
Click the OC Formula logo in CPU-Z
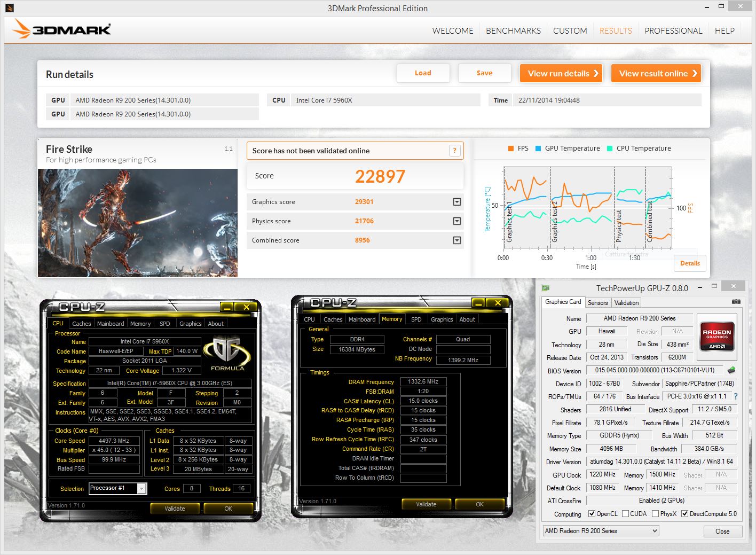coord(227,353)
